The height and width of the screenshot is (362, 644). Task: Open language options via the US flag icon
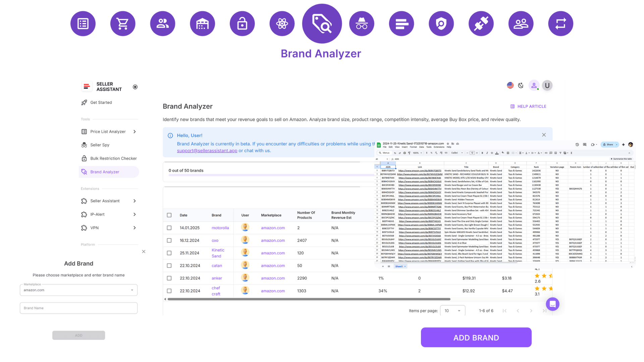[510, 85]
